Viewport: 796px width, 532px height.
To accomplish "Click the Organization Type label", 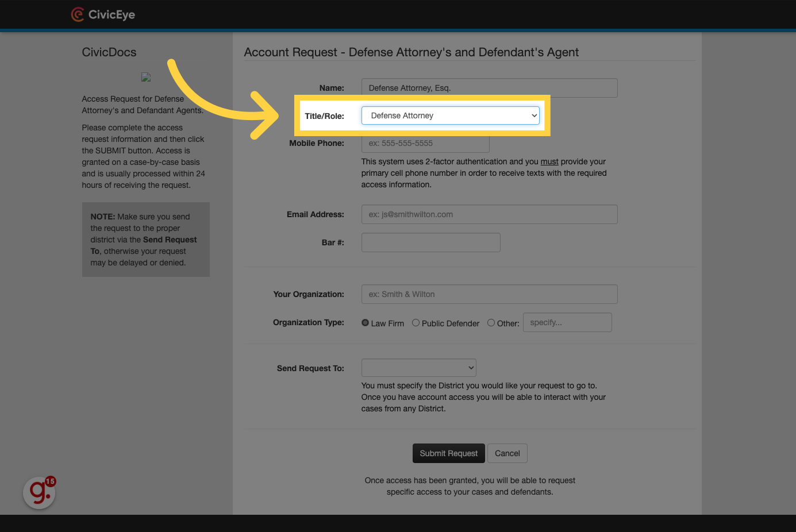I will 309,322.
